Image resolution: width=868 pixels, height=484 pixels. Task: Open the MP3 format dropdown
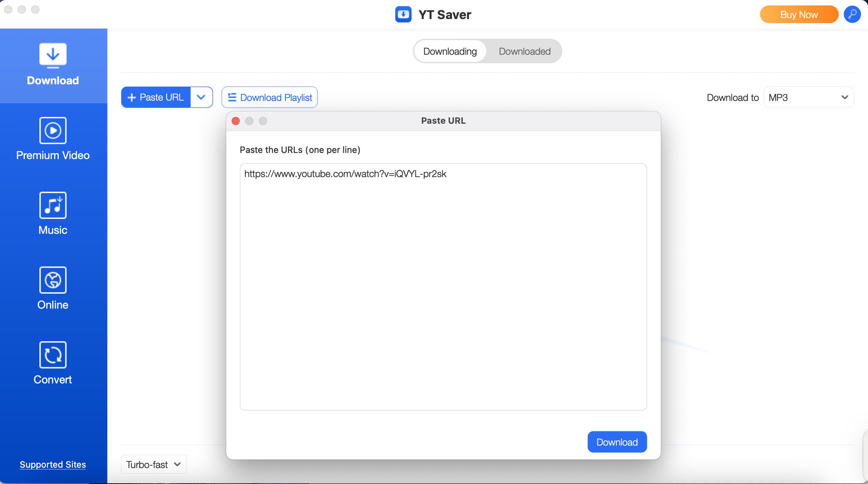coord(808,98)
